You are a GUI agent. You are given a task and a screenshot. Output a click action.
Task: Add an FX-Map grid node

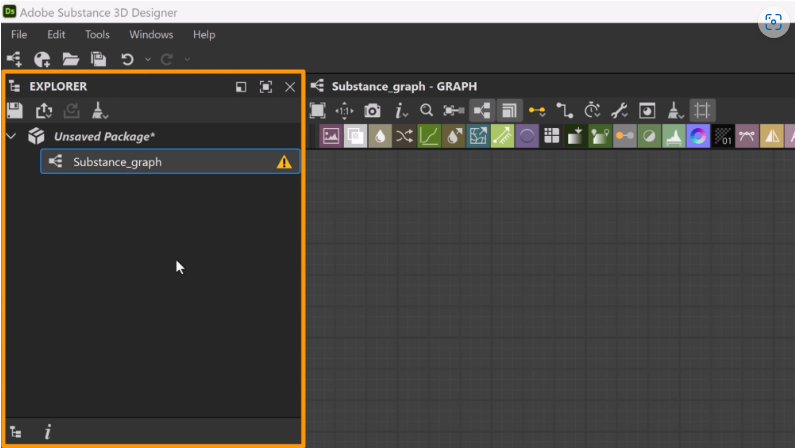point(551,136)
